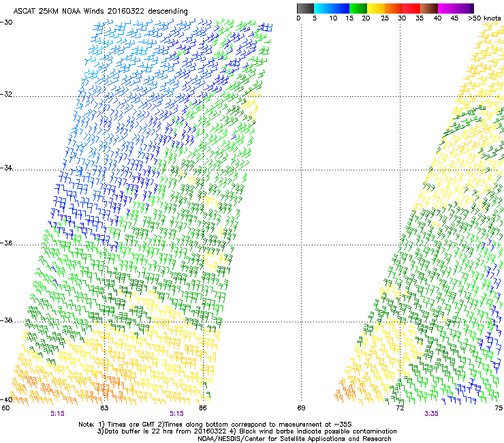Click the gray 0-5 knots color segment
Screen dimensions: 504x443
tap(305, 8)
